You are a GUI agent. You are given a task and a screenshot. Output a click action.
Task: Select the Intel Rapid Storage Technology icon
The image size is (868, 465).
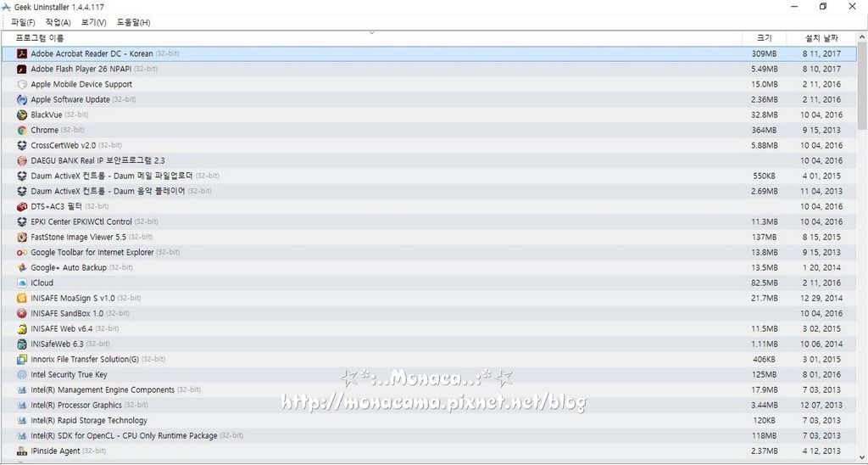(21, 420)
